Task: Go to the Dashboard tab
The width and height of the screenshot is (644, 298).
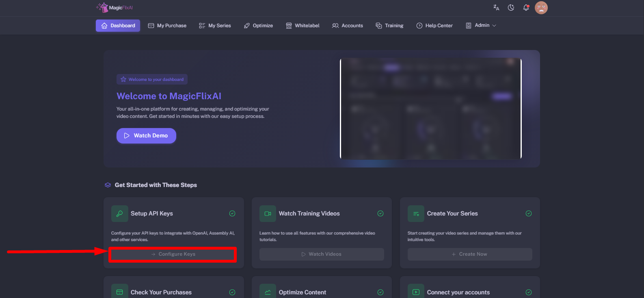Action: click(x=118, y=26)
